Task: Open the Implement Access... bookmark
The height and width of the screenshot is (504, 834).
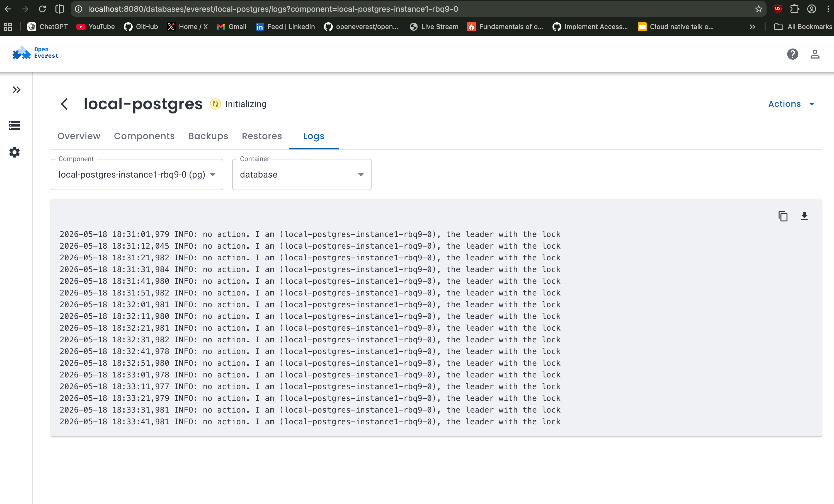Action: point(590,27)
